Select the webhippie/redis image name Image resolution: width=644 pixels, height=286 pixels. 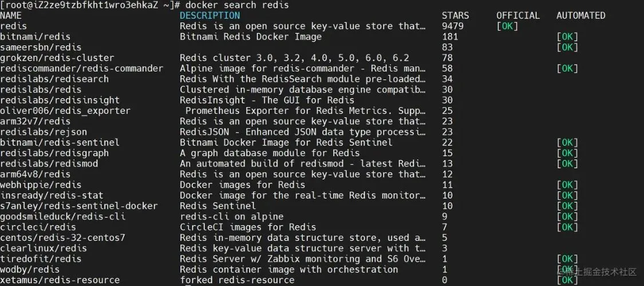(41, 185)
